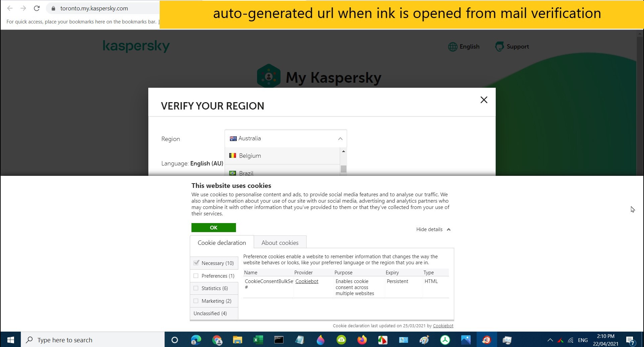Open the notification center icon
The height and width of the screenshot is (347, 644).
click(x=630, y=341)
